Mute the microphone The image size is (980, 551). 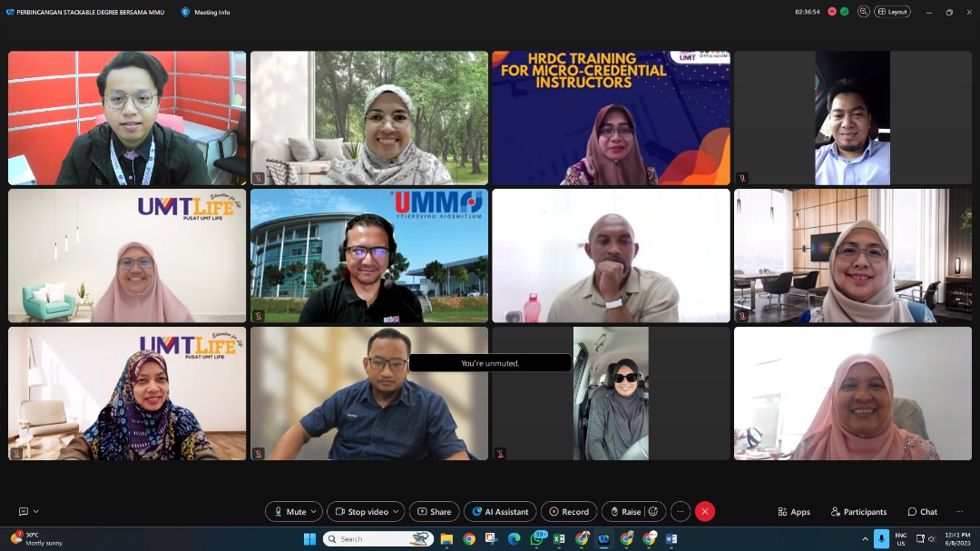(289, 512)
